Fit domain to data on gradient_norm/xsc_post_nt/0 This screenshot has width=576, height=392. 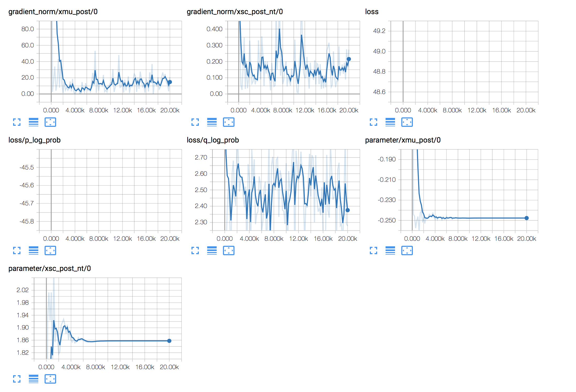click(229, 122)
